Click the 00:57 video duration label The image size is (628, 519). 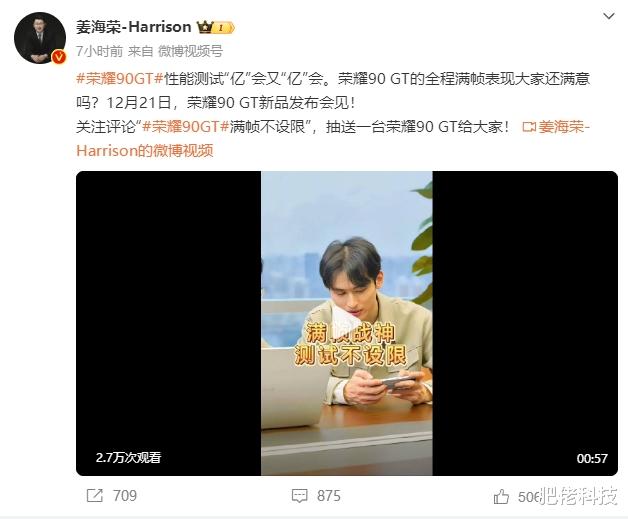pyautogui.click(x=592, y=459)
